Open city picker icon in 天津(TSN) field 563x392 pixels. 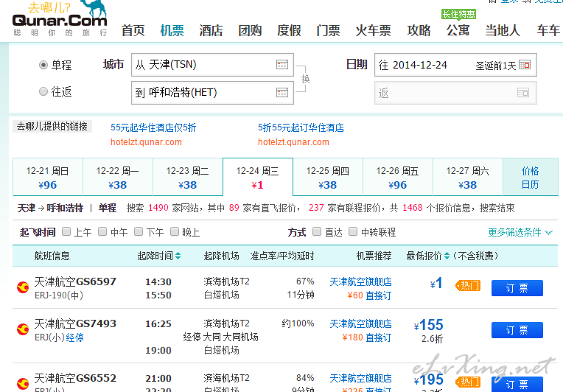point(282,65)
